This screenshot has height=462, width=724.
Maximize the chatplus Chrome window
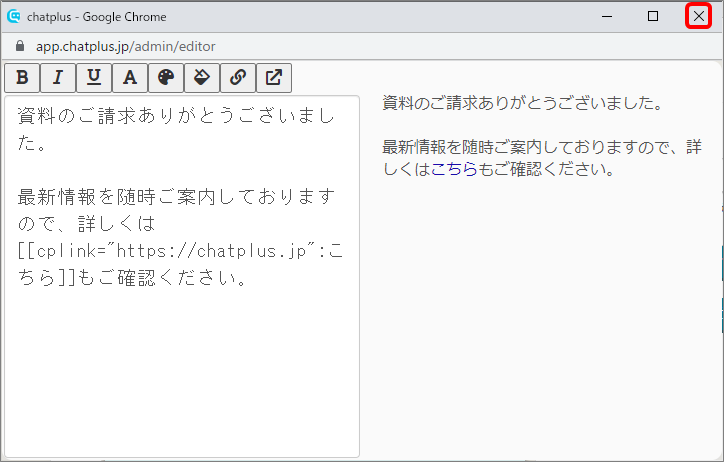653,16
